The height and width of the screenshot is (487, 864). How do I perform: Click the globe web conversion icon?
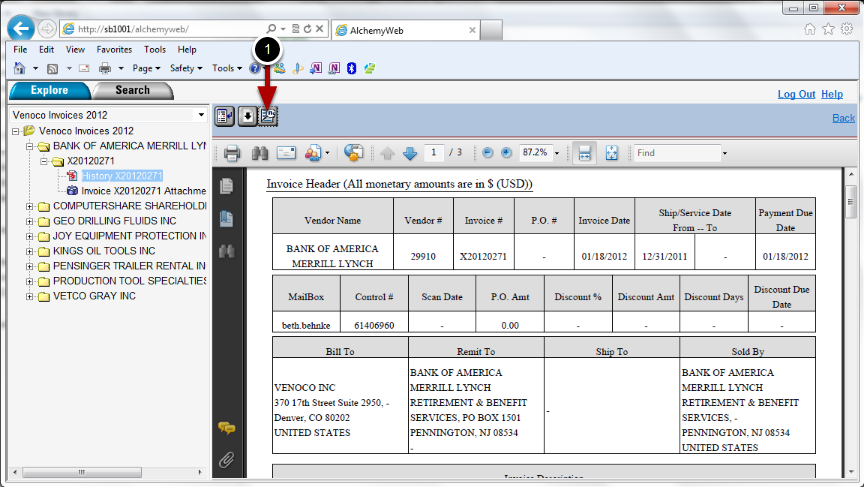tap(354, 153)
